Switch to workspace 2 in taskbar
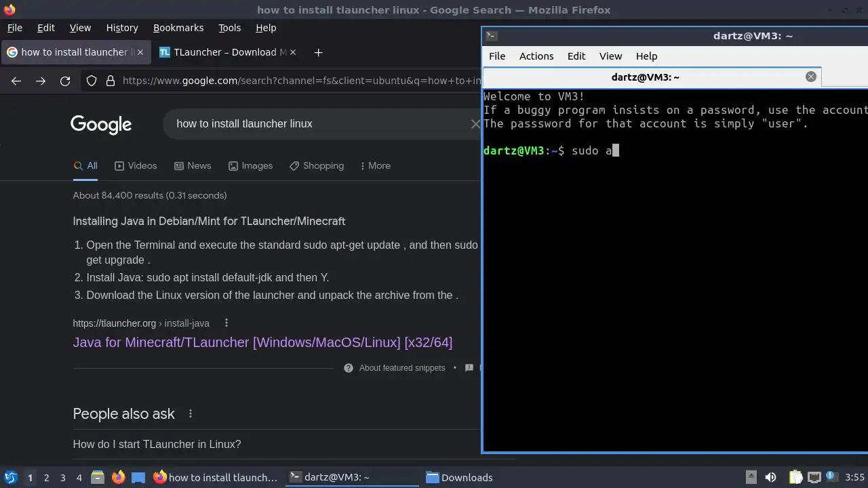This screenshot has width=868, height=488. (x=46, y=477)
